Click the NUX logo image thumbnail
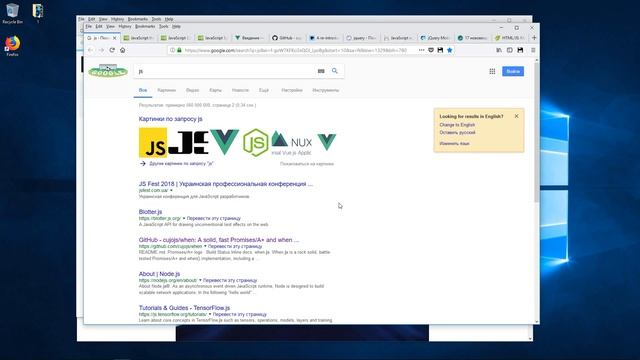Screen dimensions: 640x360 pos(293,142)
